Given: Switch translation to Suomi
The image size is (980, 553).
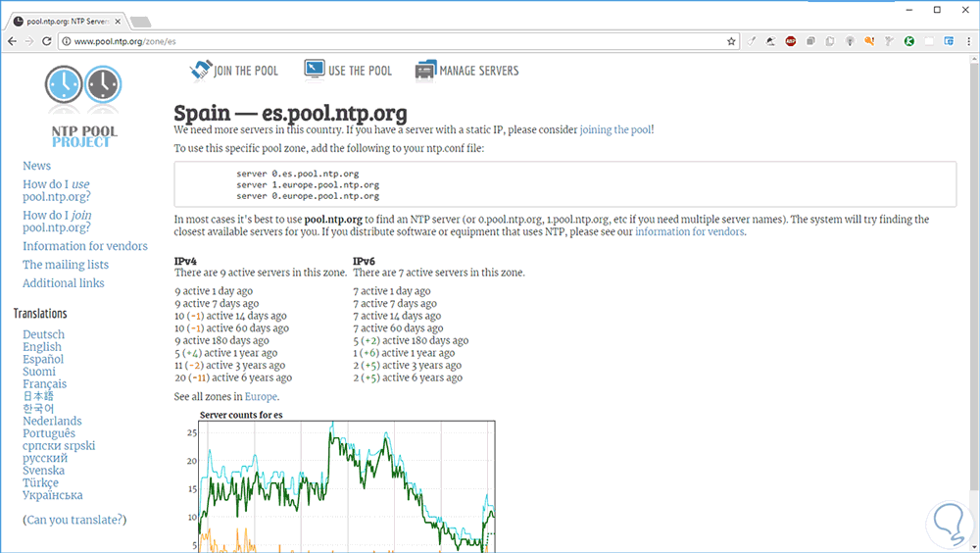Looking at the screenshot, I should [x=39, y=372].
